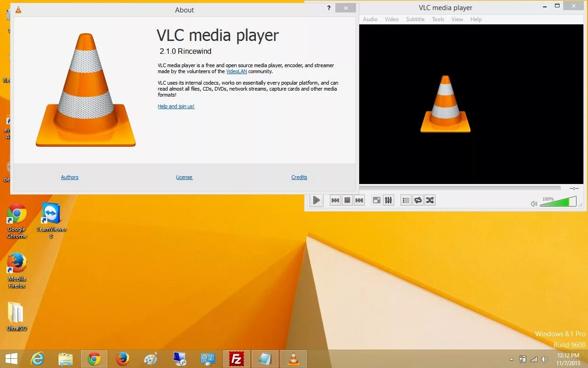This screenshot has height=368, width=588.
Task: Open network signal tray icon
Action: [534, 359]
